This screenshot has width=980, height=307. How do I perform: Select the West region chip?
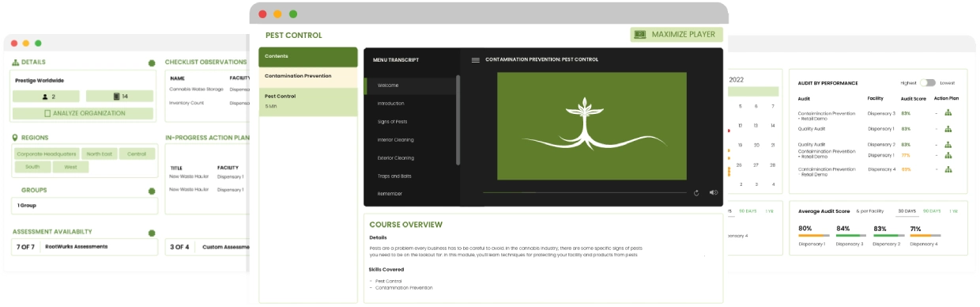tap(71, 167)
